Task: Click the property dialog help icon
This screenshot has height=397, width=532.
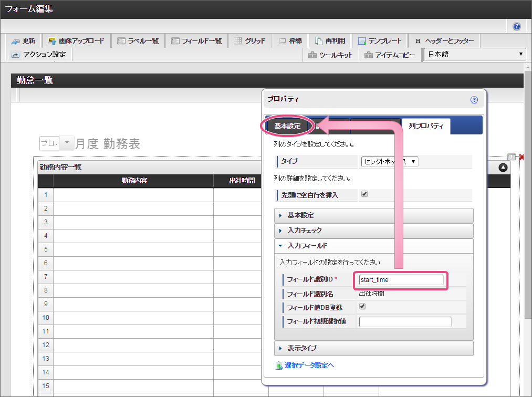Action: pos(474,99)
